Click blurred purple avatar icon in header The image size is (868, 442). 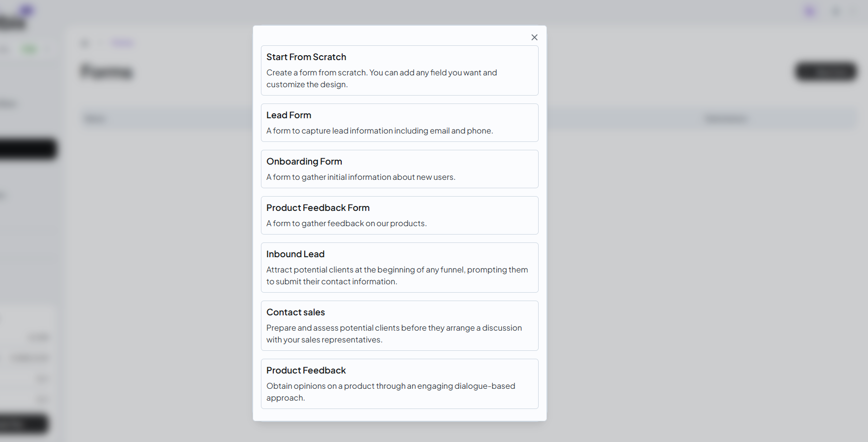tap(809, 11)
